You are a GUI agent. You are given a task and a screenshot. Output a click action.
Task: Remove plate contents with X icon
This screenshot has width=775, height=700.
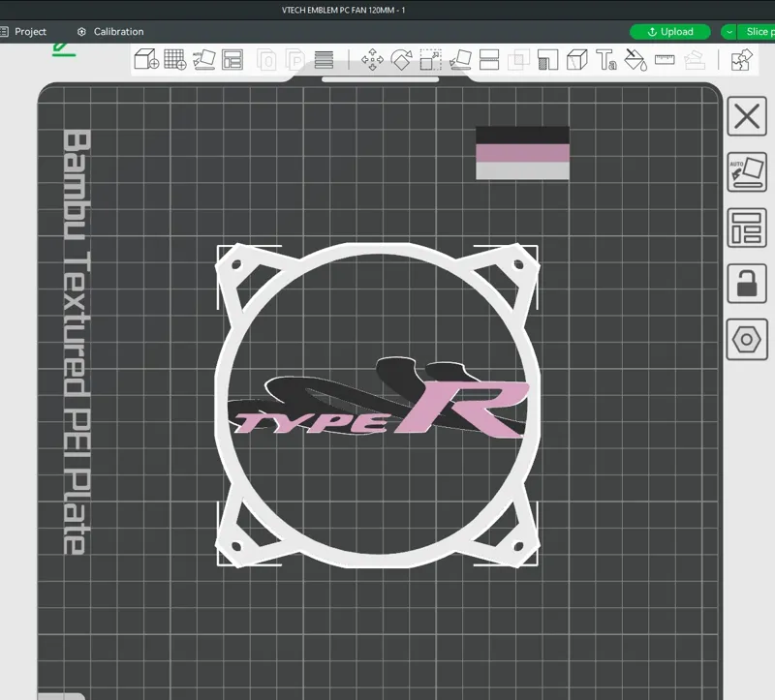click(x=747, y=116)
